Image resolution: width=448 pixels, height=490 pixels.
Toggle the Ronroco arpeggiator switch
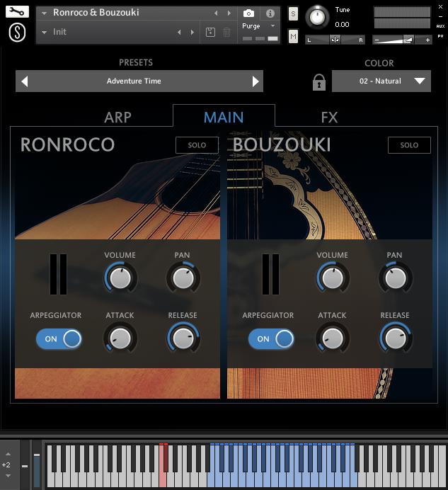[x=59, y=339]
